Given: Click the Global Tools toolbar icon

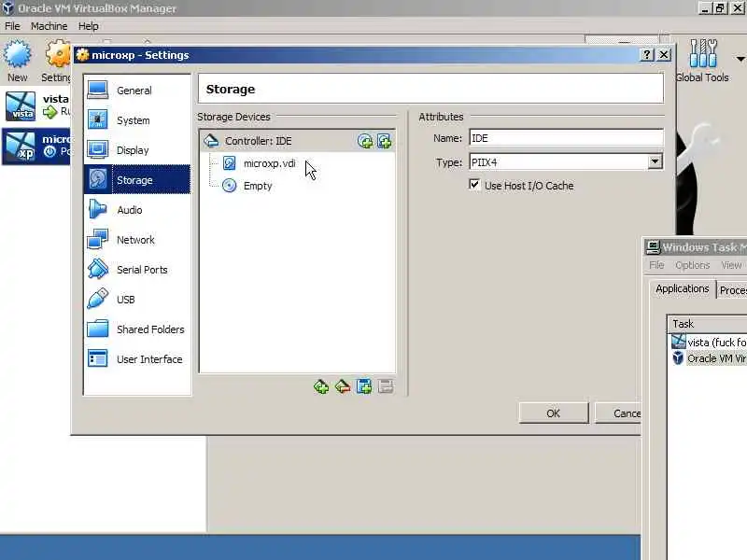Looking at the screenshot, I should (x=702, y=61).
